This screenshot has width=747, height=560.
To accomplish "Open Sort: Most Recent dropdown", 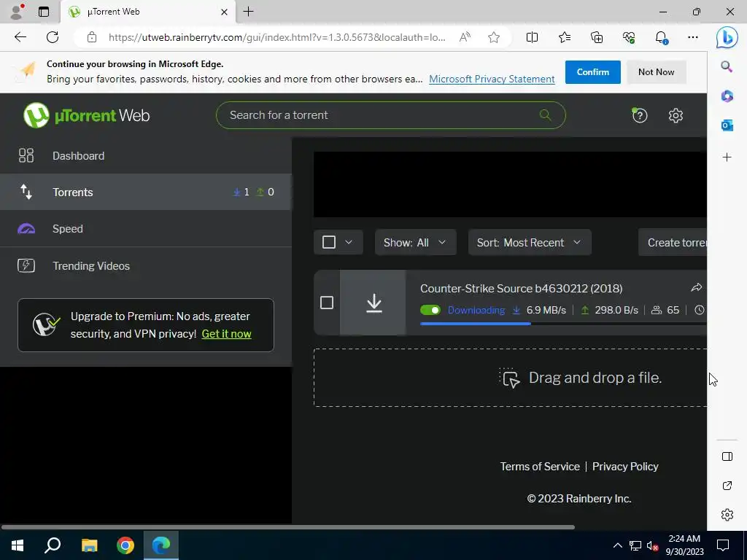I will 530,242.
